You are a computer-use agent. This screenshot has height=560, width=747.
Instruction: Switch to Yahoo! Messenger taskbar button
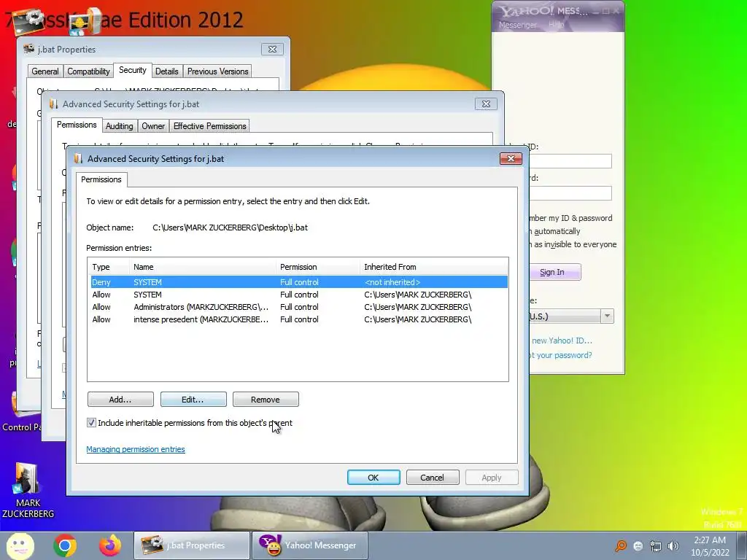pyautogui.click(x=309, y=545)
